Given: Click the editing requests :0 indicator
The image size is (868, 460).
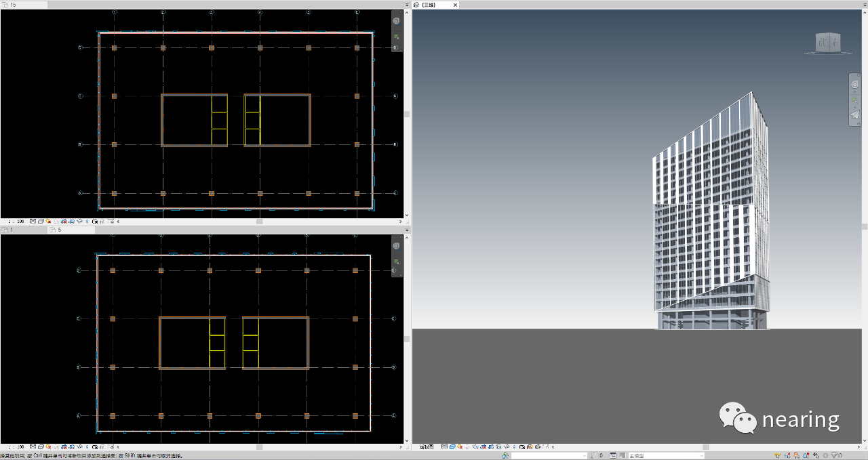Looking at the screenshot, I should pyautogui.click(x=597, y=455).
